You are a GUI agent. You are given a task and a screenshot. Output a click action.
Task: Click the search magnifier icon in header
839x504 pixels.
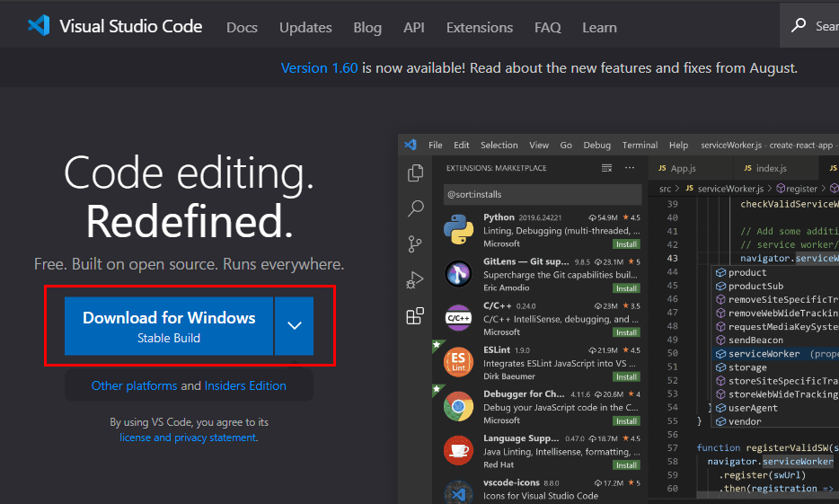tap(799, 25)
